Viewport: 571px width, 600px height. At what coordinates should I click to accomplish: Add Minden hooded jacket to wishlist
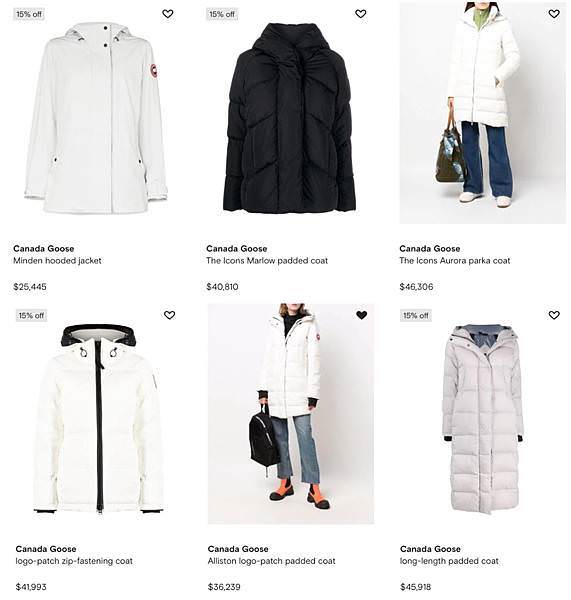pyautogui.click(x=168, y=14)
